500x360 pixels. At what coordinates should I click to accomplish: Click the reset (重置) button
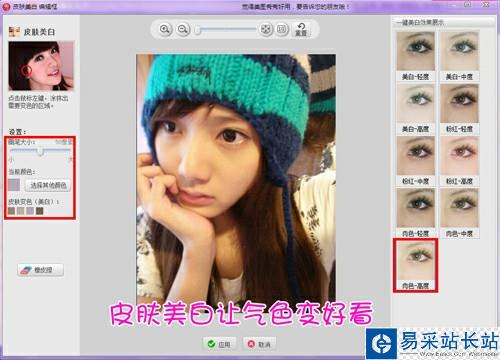[x=301, y=29]
